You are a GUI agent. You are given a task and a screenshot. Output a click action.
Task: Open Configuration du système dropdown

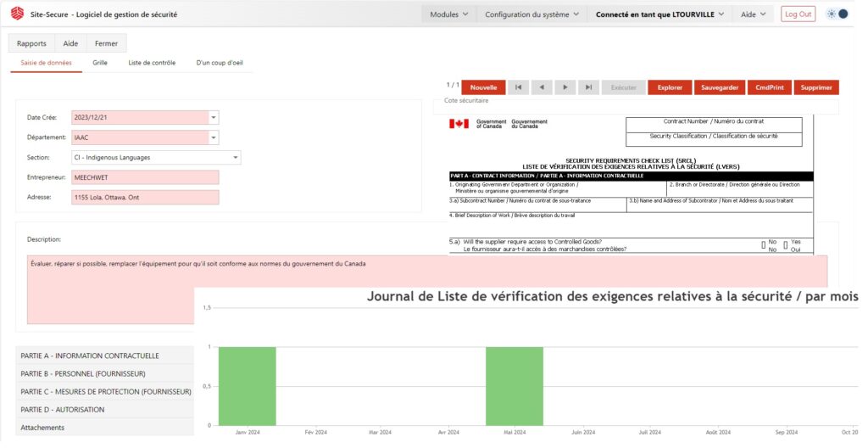[532, 14]
